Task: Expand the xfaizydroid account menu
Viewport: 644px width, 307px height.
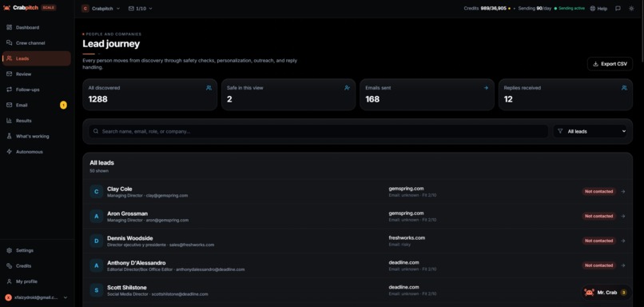Action: [x=36, y=297]
